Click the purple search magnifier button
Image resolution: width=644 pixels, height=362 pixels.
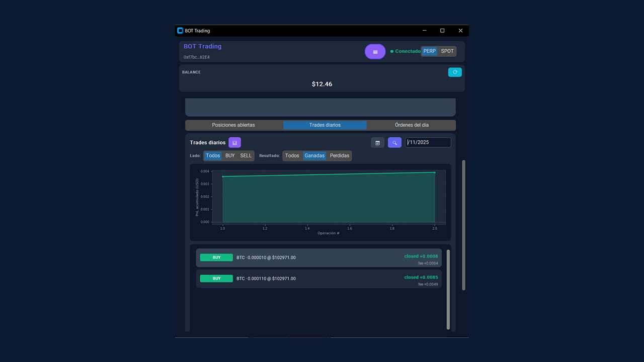pyautogui.click(x=394, y=143)
